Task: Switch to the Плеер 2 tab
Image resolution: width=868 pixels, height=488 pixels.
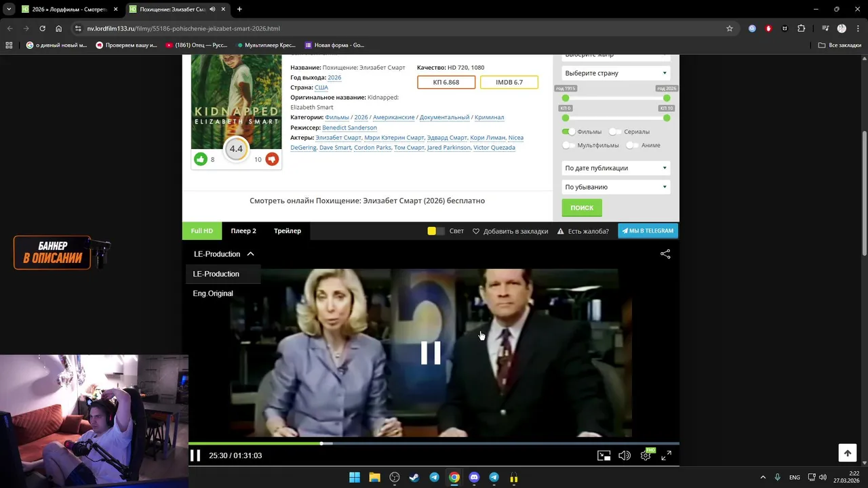Action: [x=243, y=231]
